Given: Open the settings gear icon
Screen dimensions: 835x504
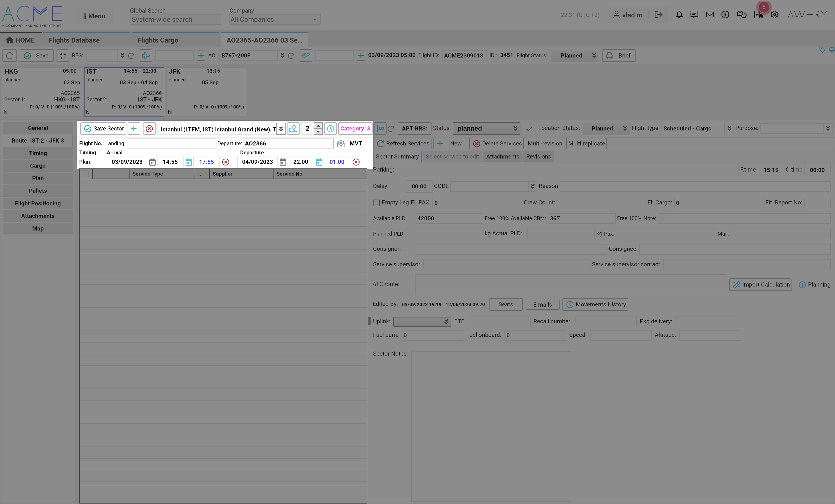Looking at the screenshot, I should tap(774, 14).
